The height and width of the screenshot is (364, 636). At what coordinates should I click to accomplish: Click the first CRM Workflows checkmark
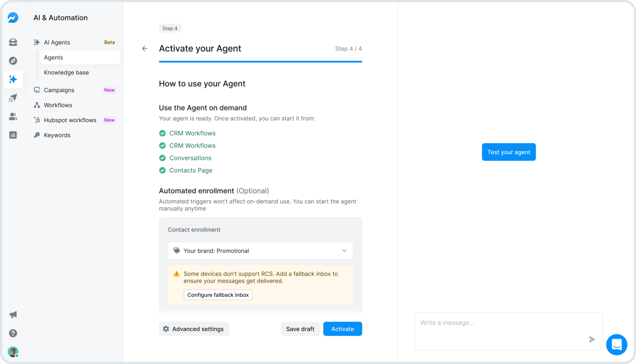tap(162, 133)
